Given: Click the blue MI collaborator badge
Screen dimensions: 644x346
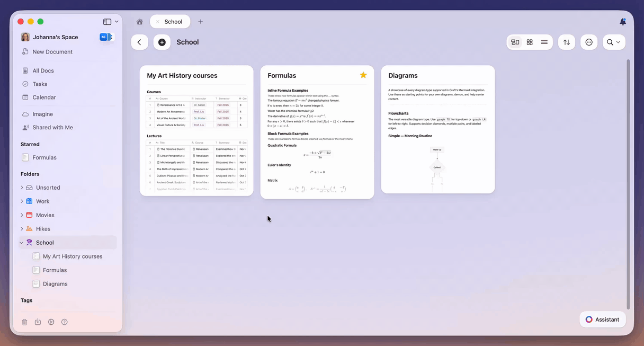Looking at the screenshot, I should [104, 37].
